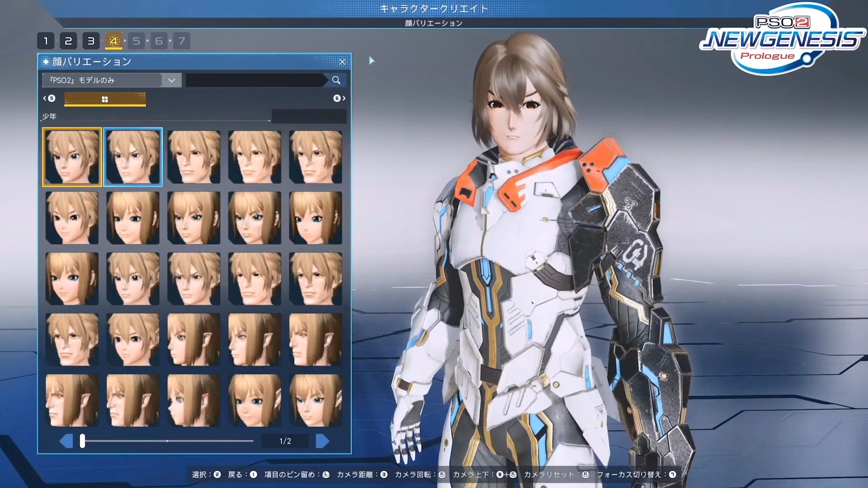
Task: Pick the second face in the third row
Action: point(133,279)
